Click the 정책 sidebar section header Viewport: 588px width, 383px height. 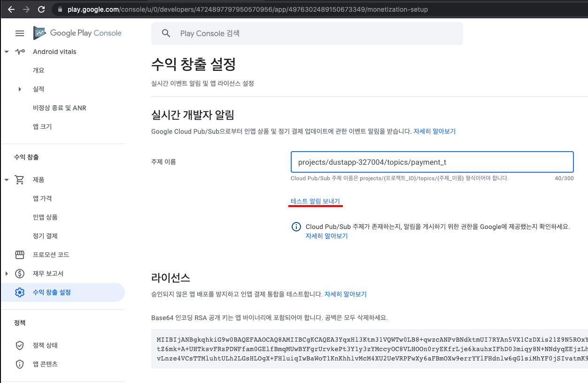click(x=20, y=323)
